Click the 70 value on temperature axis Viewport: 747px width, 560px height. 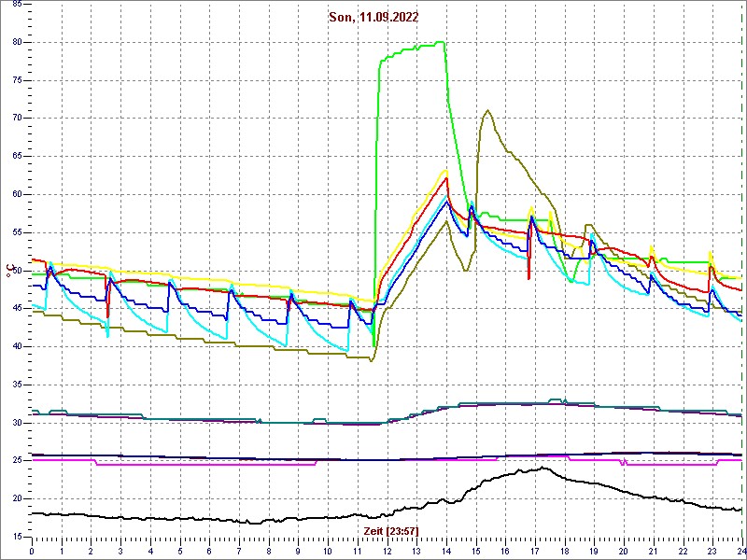(x=16, y=119)
